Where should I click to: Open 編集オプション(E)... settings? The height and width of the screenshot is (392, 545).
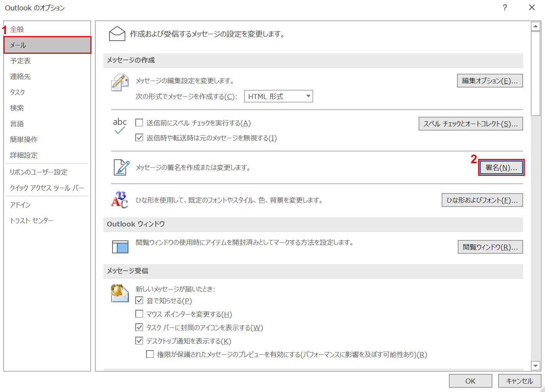click(x=490, y=81)
